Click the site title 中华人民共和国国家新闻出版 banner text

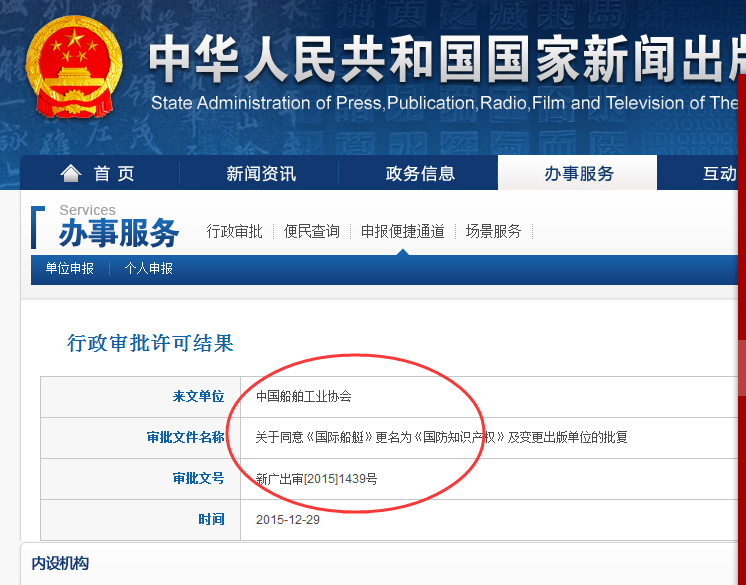[446, 59]
